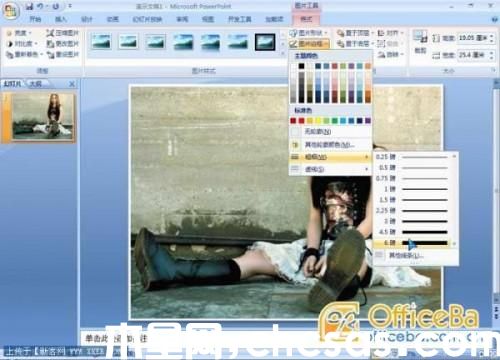Close the slides thumbnail pane

click(72, 84)
